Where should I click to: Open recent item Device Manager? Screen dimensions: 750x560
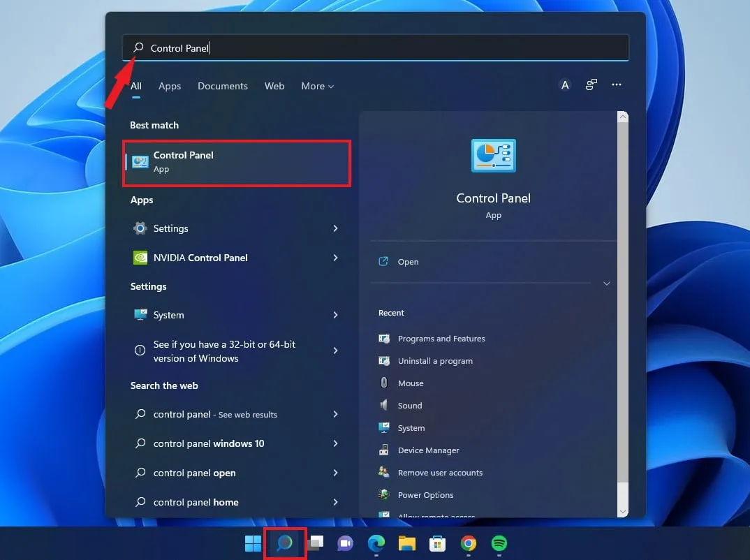coord(428,450)
